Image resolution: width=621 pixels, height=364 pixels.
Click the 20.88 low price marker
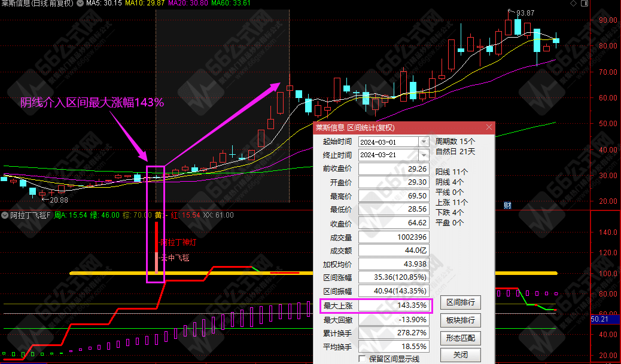pos(57,200)
